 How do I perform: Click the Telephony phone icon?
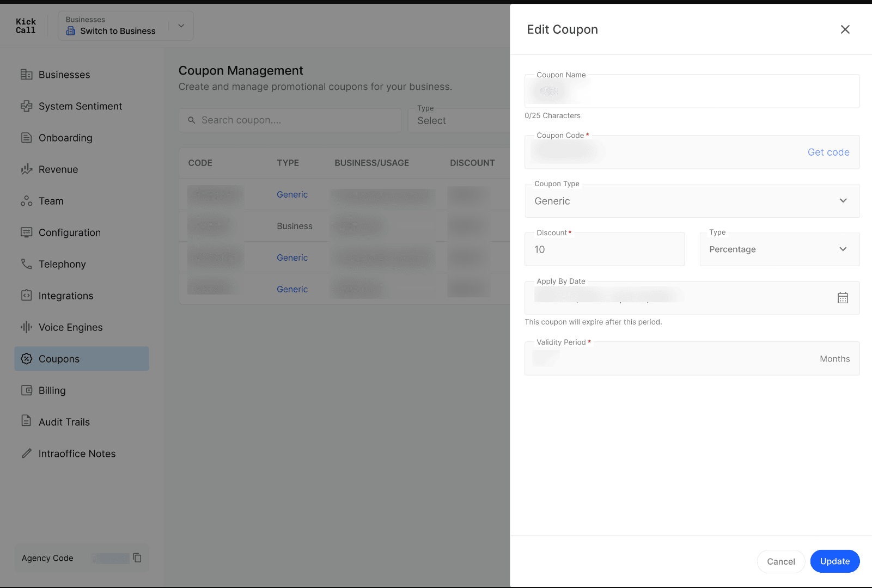tap(26, 264)
